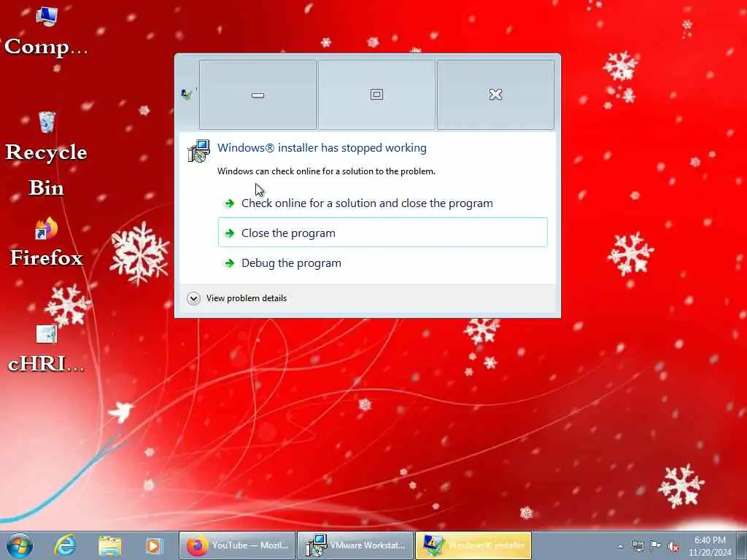Maximize the installer error dialog
747x560 pixels.
tap(376, 95)
